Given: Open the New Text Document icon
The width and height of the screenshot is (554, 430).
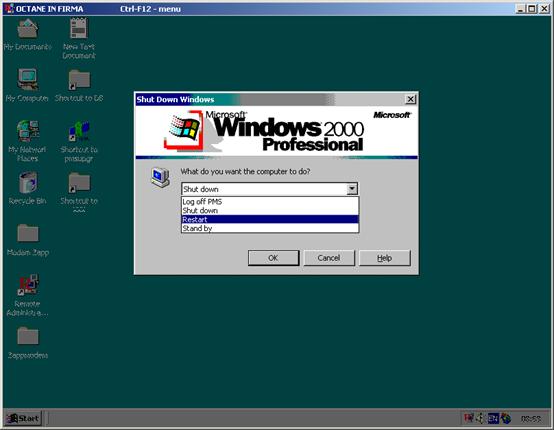Looking at the screenshot, I should [79, 29].
